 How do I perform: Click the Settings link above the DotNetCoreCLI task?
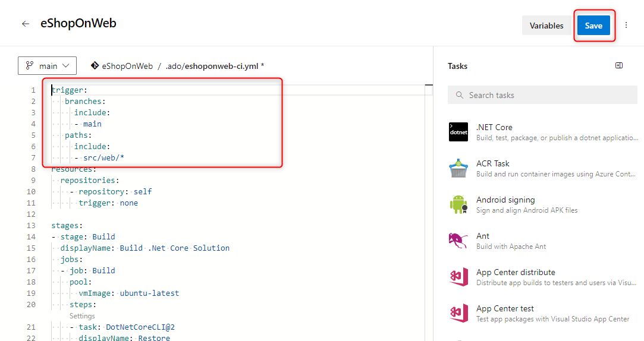pyautogui.click(x=82, y=316)
